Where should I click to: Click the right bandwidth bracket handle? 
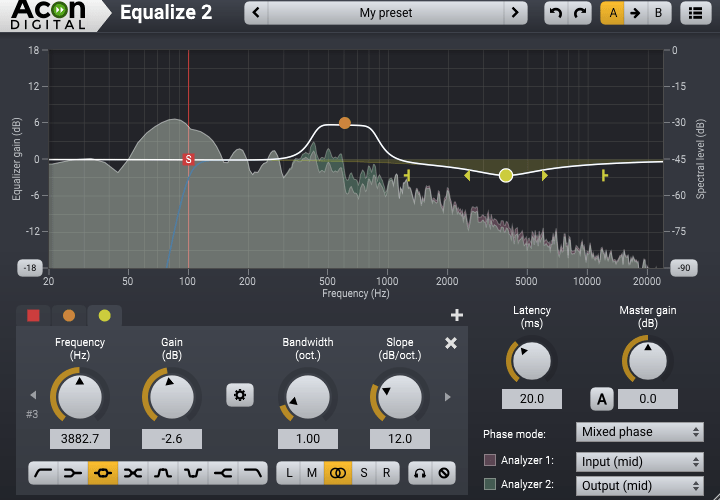click(605, 175)
